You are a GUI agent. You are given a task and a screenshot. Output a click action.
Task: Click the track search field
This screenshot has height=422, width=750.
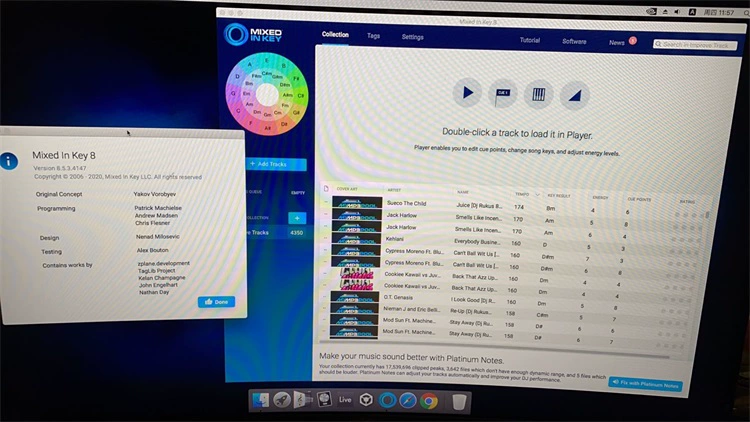point(695,45)
